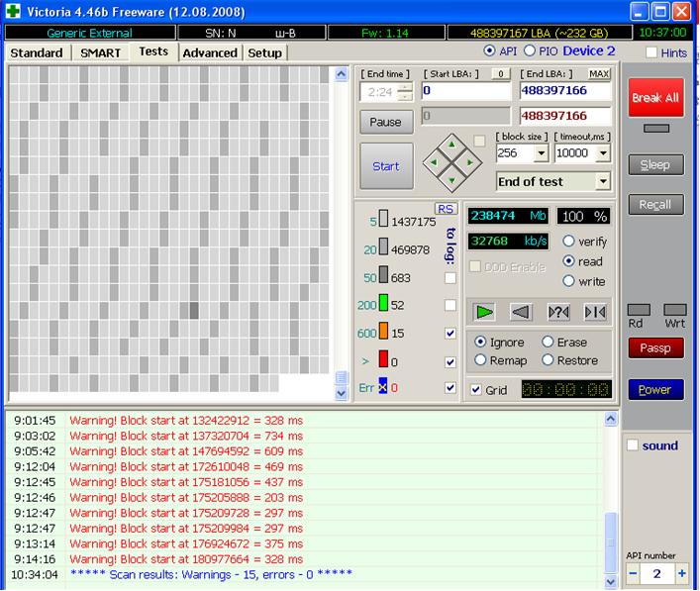Screen dimensions: 700x591
Task: Open the End of test action dropdown
Action: coord(603,181)
